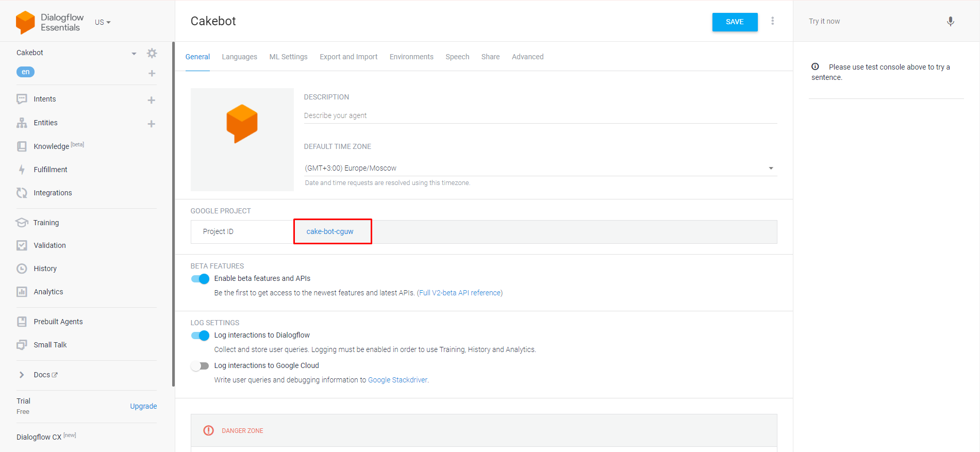Click the Knowledge book icon
The height and width of the screenshot is (452, 980).
[x=22, y=146]
